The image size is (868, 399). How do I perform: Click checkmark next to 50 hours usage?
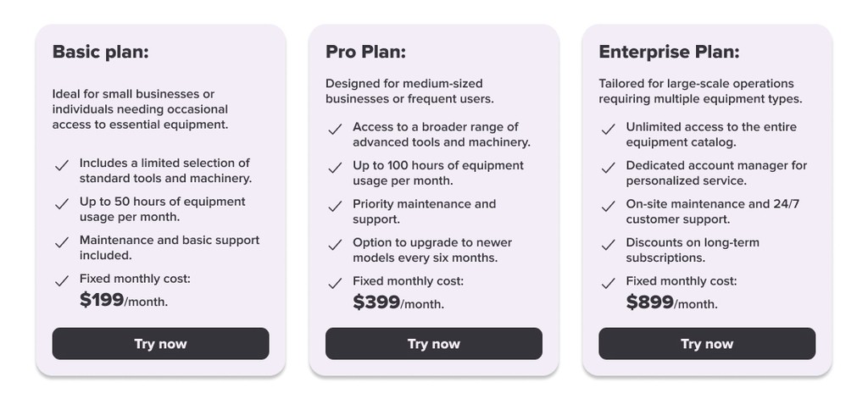(x=62, y=204)
